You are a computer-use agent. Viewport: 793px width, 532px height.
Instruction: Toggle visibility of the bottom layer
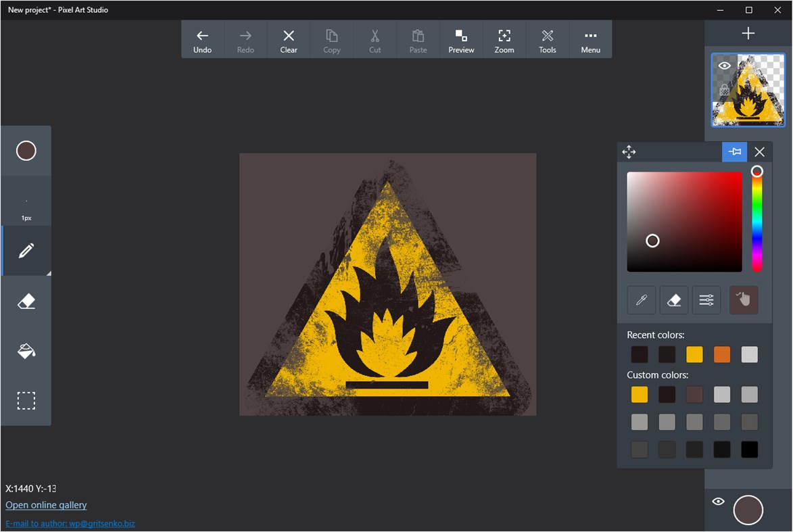click(x=718, y=501)
